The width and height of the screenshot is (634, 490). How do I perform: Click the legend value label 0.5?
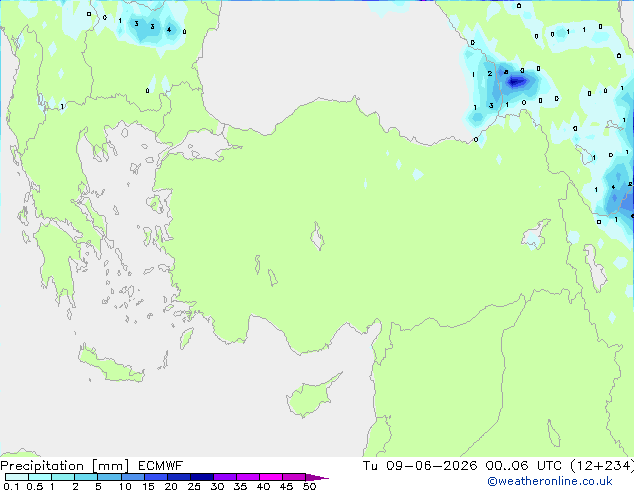click(34, 486)
